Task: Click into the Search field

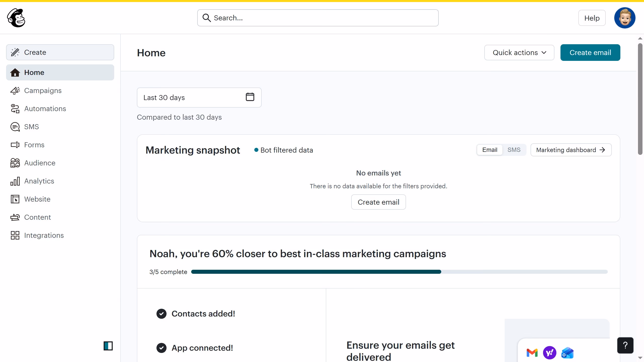Action: tap(318, 18)
